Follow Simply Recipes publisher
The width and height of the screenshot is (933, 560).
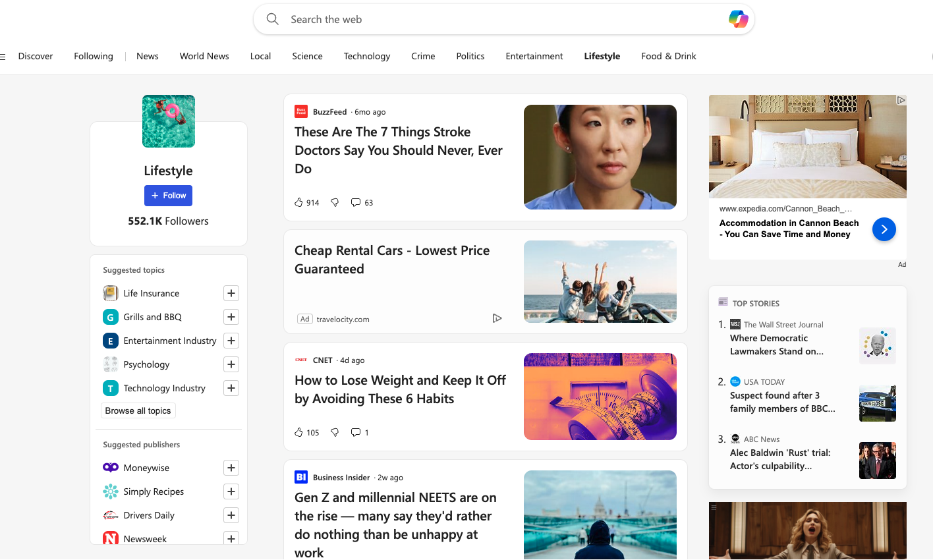click(231, 491)
